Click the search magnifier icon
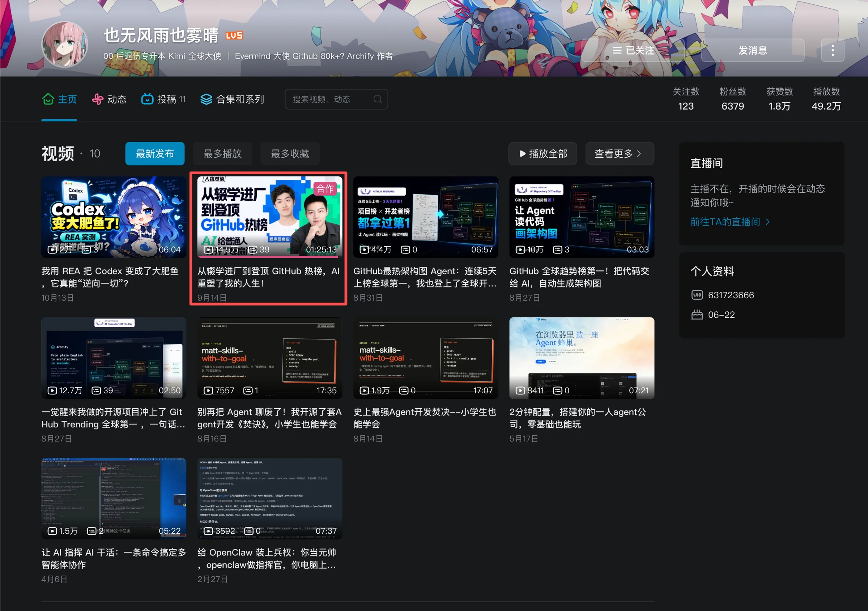The image size is (868, 611). tap(377, 99)
